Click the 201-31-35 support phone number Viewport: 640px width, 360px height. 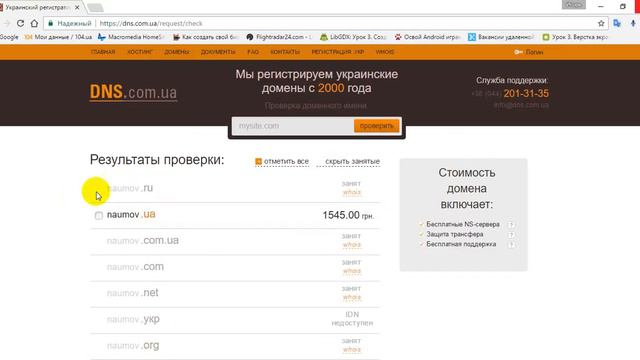tap(526, 93)
